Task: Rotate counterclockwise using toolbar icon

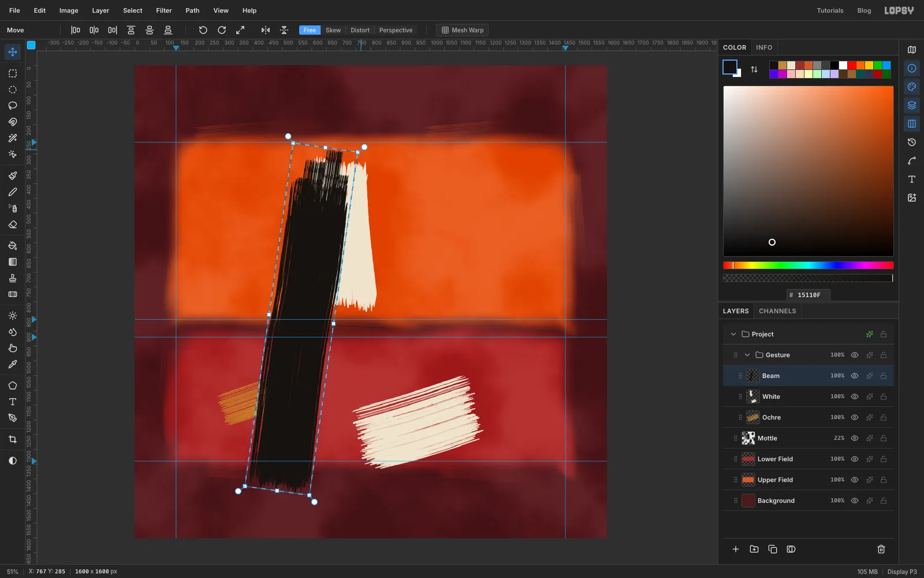Action: [203, 30]
